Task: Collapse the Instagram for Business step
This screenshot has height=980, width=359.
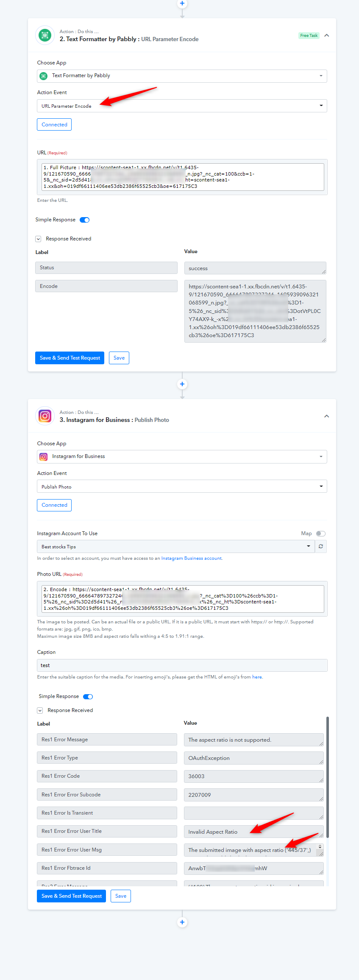Action: (x=327, y=416)
